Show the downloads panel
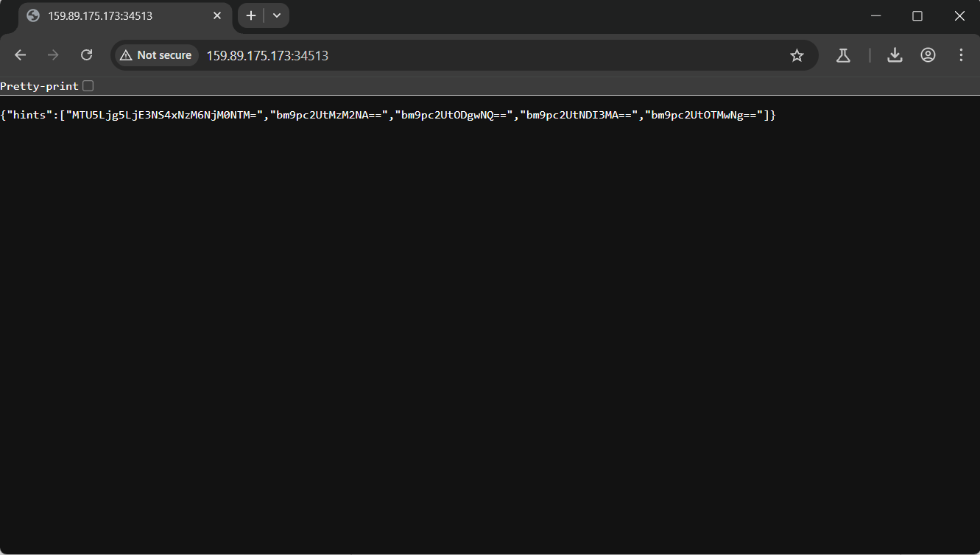This screenshot has width=980, height=555. tap(895, 55)
